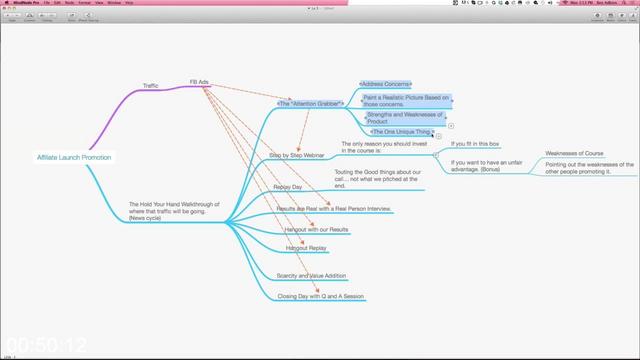Select the 'Replay Day' node
This screenshot has height=360, width=640.
coord(288,187)
